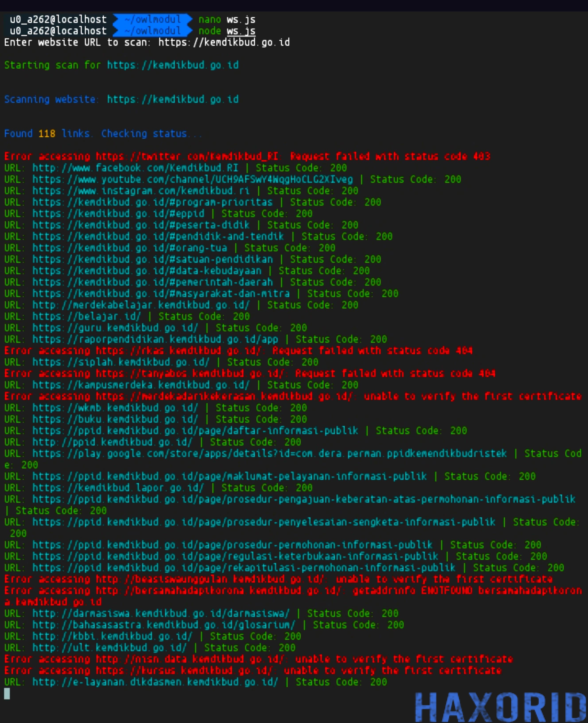Image resolution: width=588 pixels, height=723 pixels.
Task: Click the tanyabos.kemdikbud.go.id 404 error line
Action: pos(250,374)
